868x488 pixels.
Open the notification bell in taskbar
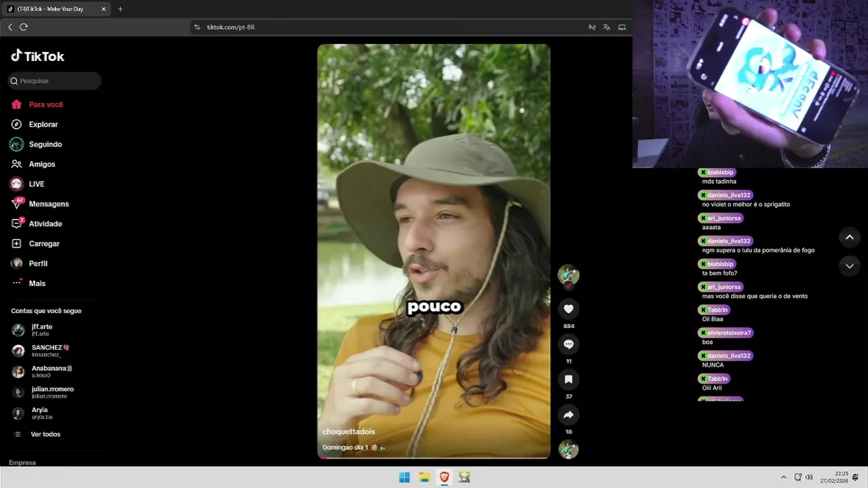tap(856, 477)
